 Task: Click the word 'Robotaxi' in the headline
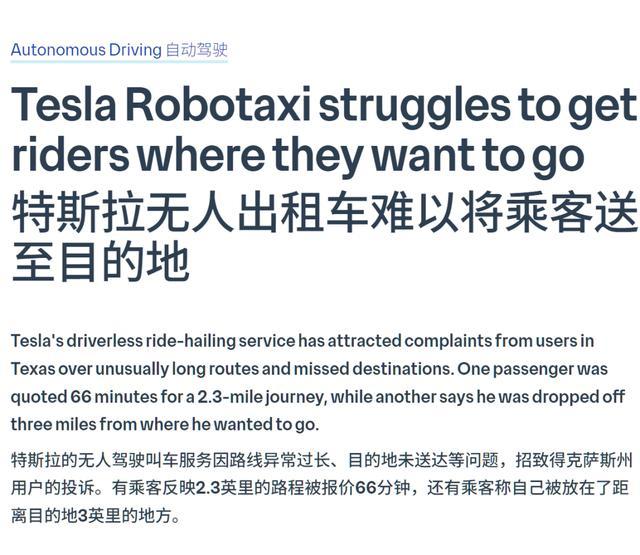(218, 105)
